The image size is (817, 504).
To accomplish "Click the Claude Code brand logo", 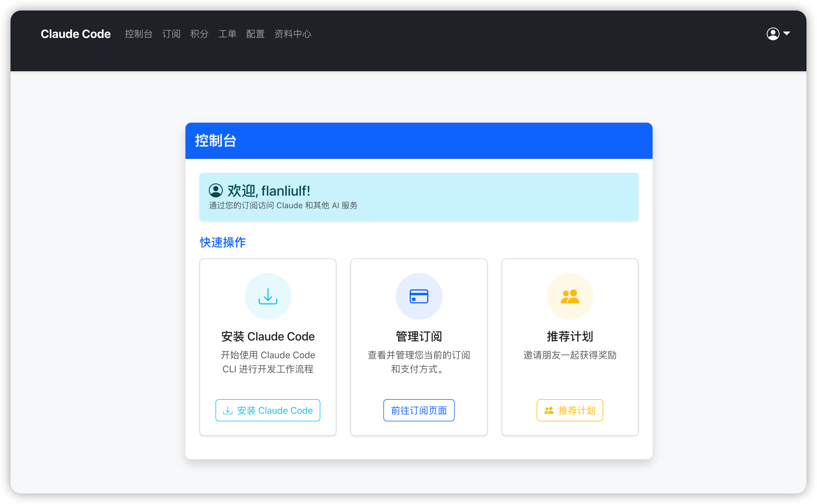I will click(x=76, y=34).
